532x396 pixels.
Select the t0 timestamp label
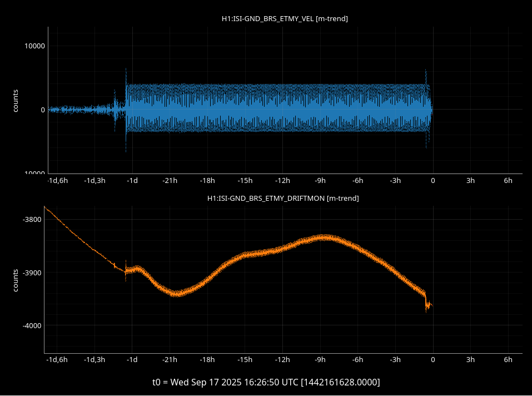coord(266,382)
